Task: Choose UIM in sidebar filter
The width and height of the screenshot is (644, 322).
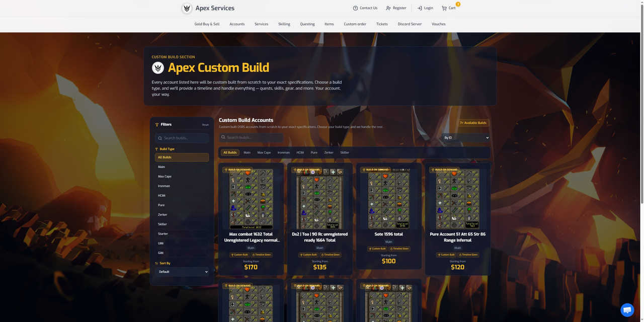Action: (182, 244)
